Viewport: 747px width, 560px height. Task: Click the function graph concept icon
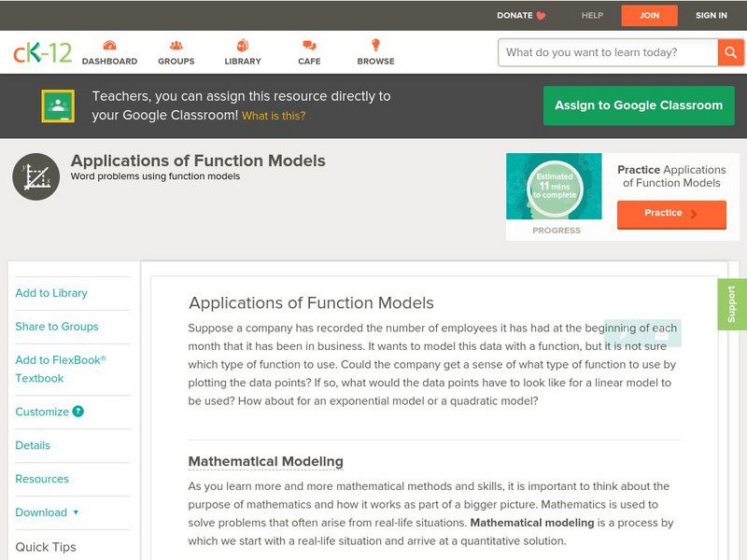[36, 176]
